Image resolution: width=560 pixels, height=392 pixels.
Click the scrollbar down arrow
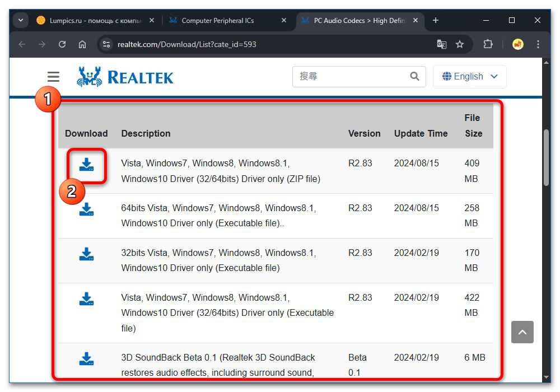pos(546,377)
